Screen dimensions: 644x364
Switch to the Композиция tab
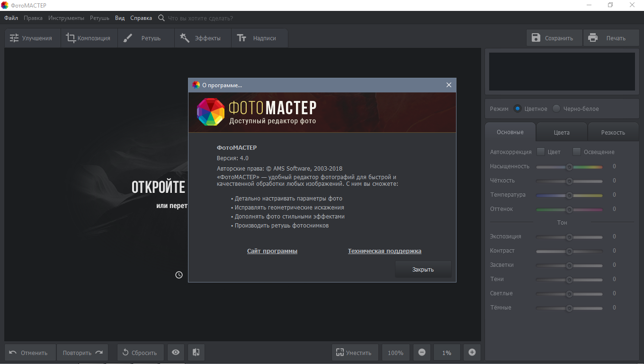click(89, 38)
